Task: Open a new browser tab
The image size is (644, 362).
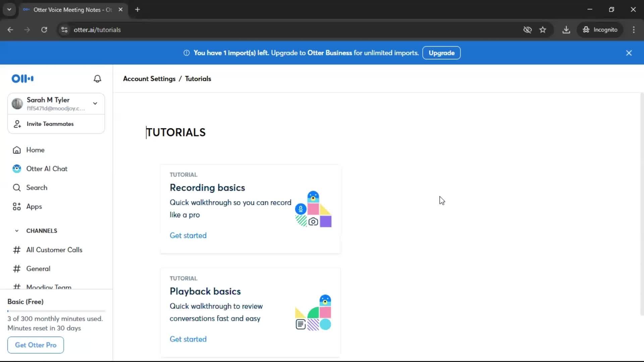Action: click(x=138, y=10)
